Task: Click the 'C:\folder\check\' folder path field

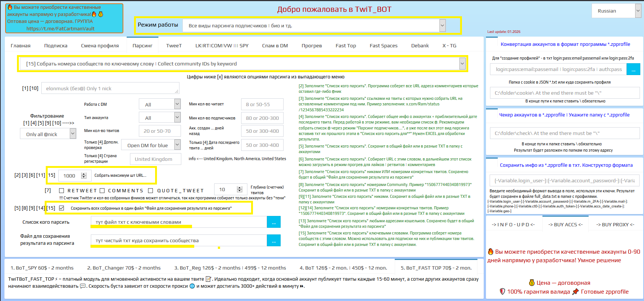Action: pos(565,133)
